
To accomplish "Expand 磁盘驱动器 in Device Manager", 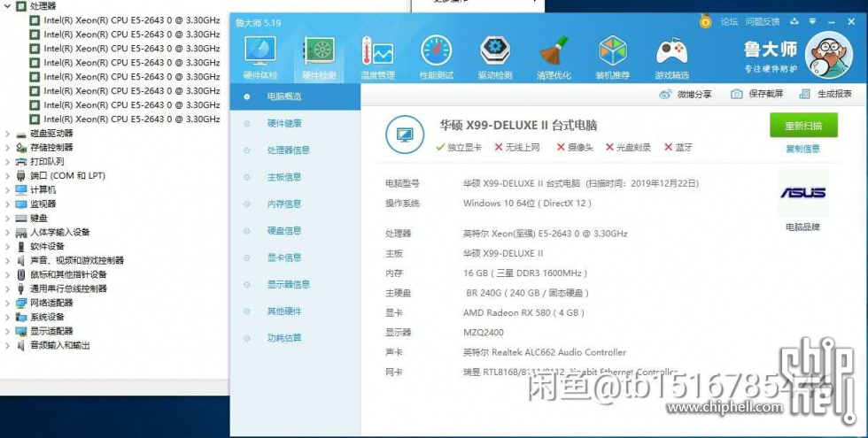I will click(7, 134).
